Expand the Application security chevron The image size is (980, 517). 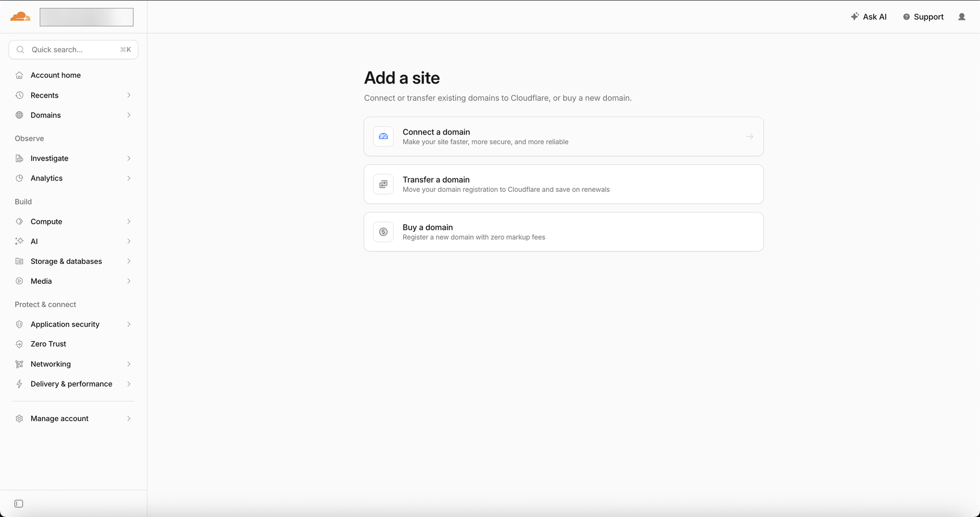[x=129, y=324]
